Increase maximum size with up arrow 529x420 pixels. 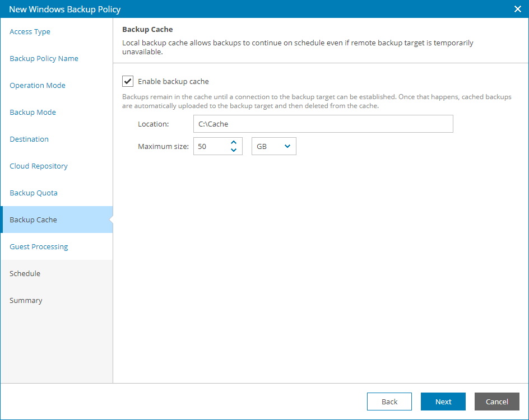(234, 143)
